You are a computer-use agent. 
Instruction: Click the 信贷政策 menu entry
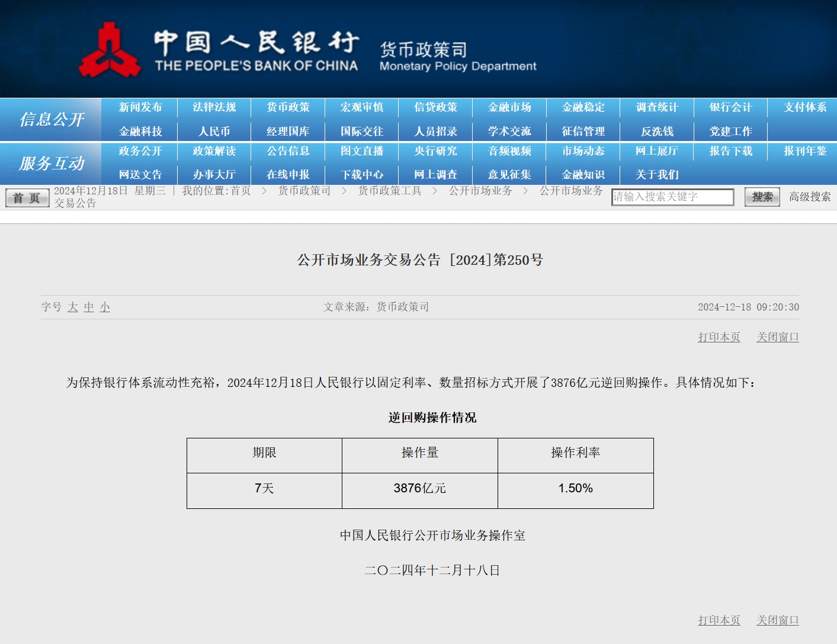click(436, 107)
